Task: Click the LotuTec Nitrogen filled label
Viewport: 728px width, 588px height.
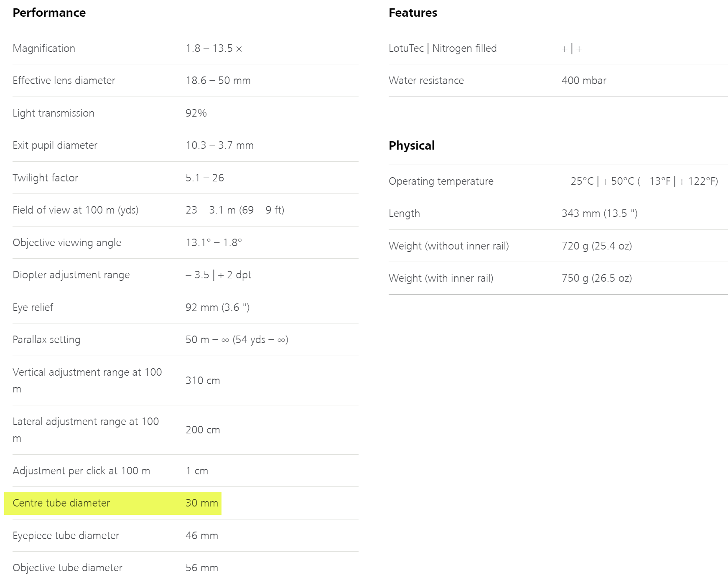Action: click(x=442, y=48)
